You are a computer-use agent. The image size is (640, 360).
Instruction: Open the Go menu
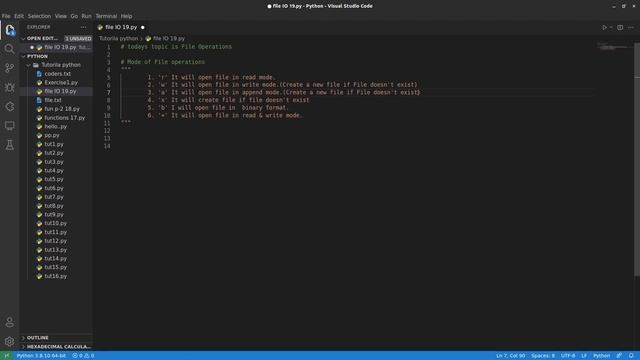[74, 16]
